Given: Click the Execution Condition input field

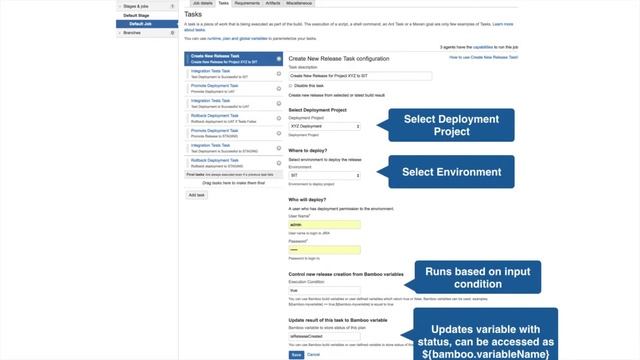Looking at the screenshot, I should (x=324, y=291).
